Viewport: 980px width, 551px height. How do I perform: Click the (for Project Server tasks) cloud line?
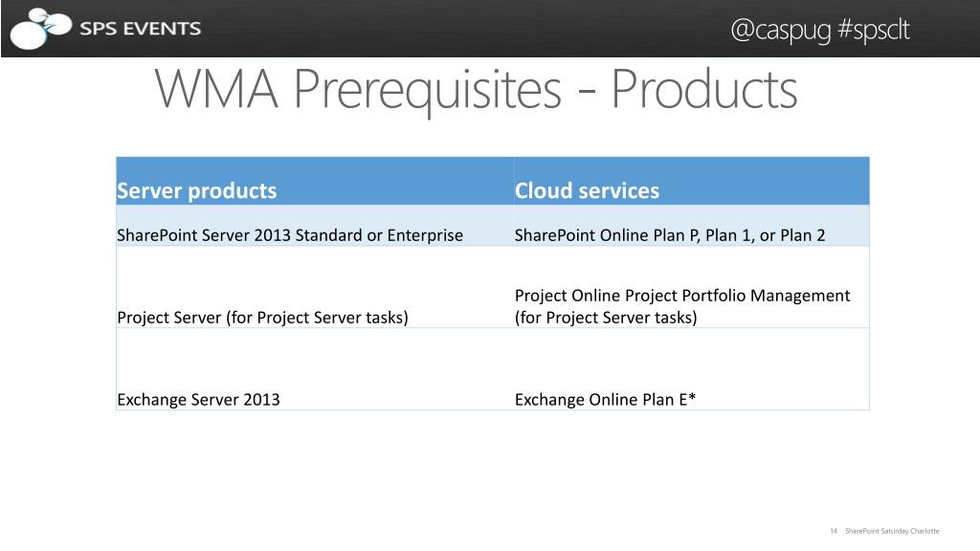tap(606, 318)
